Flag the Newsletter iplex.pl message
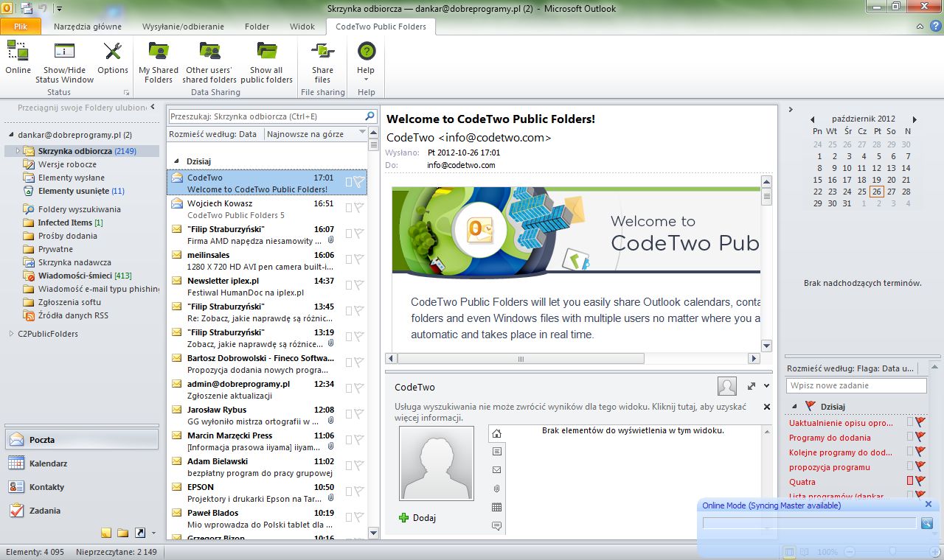The image size is (944, 560). pyautogui.click(x=359, y=285)
